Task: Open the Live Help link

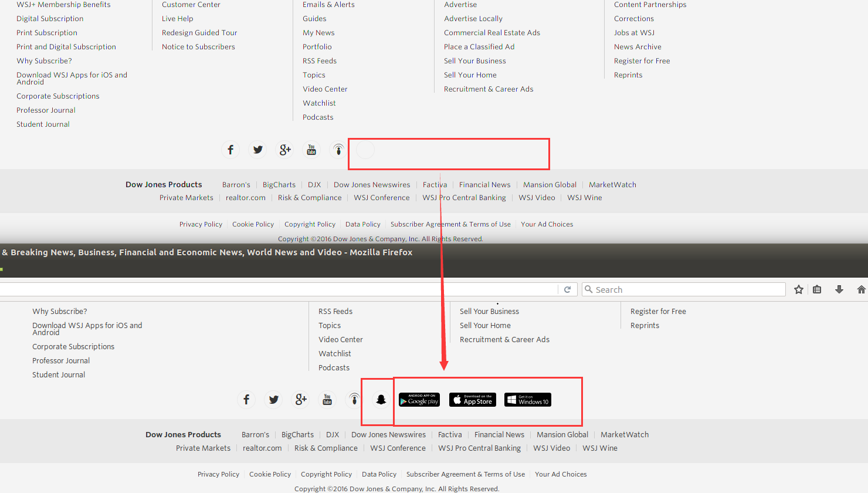Action: click(177, 19)
